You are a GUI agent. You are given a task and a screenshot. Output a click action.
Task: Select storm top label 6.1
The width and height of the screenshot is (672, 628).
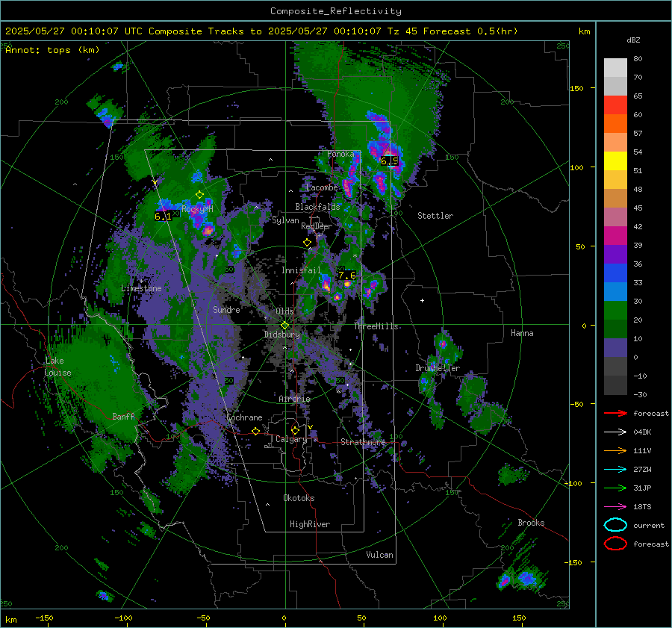click(163, 217)
